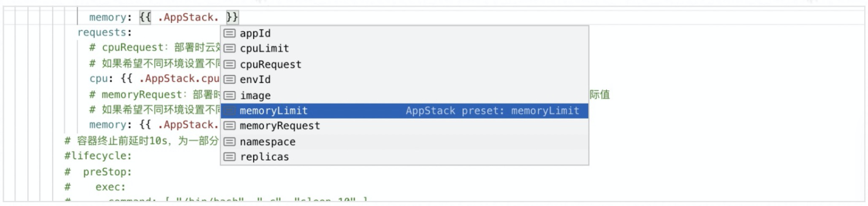This screenshot has width=868, height=206.
Task: Click the icon beside memoryRequest
Action: pos(229,126)
